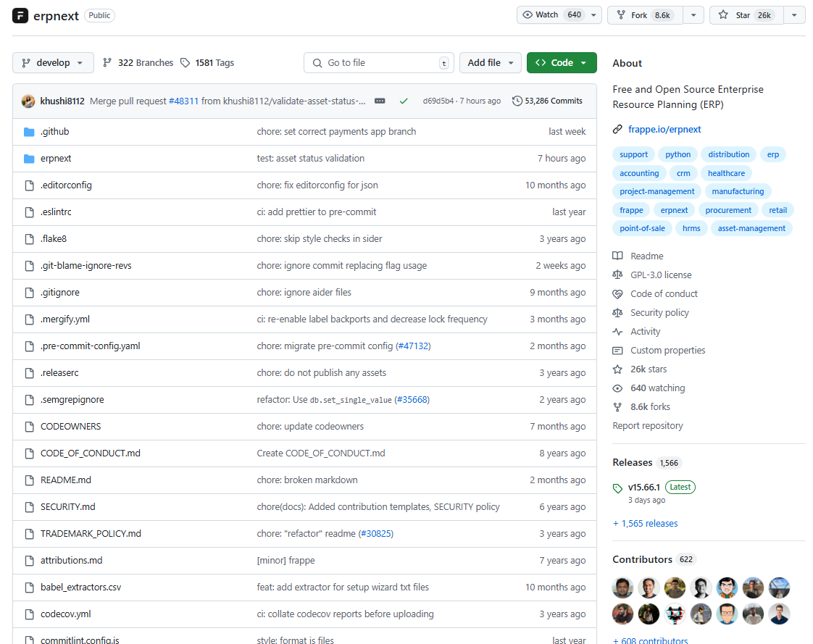Click the eye icon beside 640 watching
The height and width of the screenshot is (644, 813).
(x=617, y=388)
